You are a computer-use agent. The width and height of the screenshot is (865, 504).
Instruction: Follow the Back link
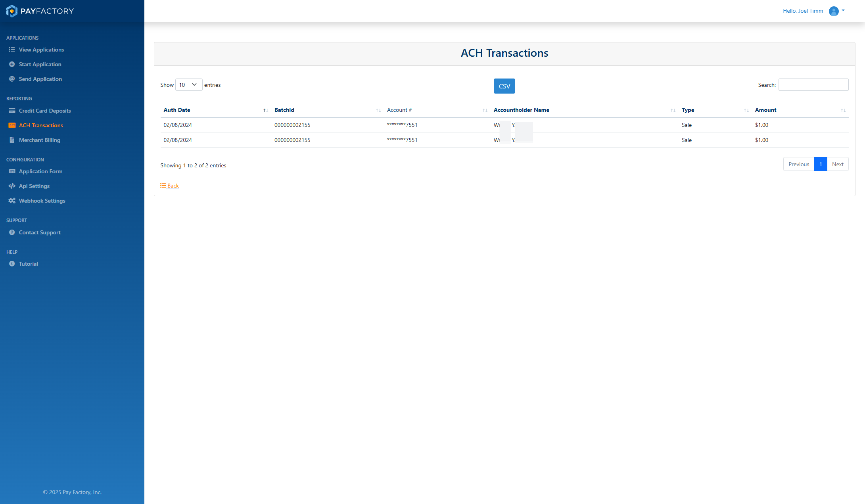coord(170,186)
